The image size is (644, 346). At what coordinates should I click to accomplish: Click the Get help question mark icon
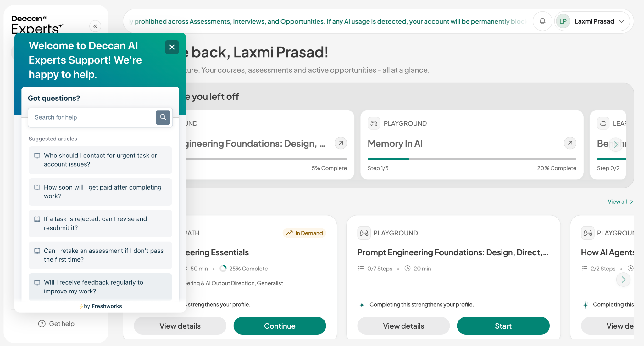tap(42, 324)
